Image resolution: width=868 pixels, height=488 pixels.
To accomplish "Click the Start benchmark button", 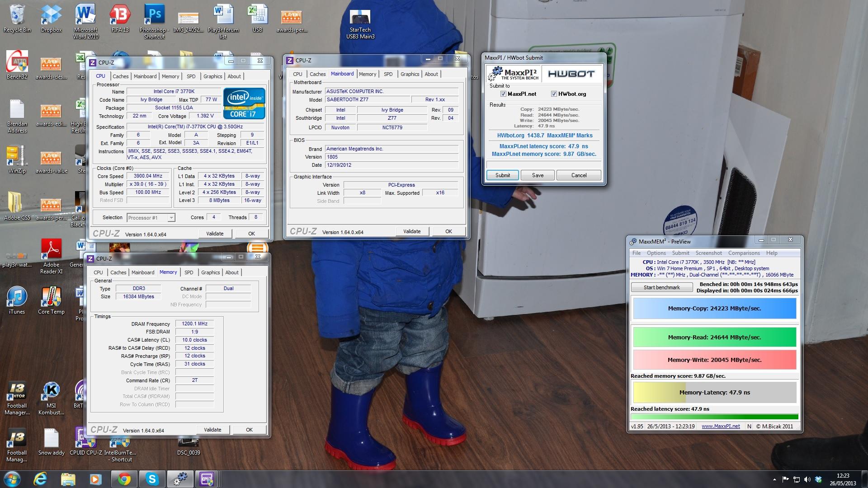I will (x=661, y=287).
